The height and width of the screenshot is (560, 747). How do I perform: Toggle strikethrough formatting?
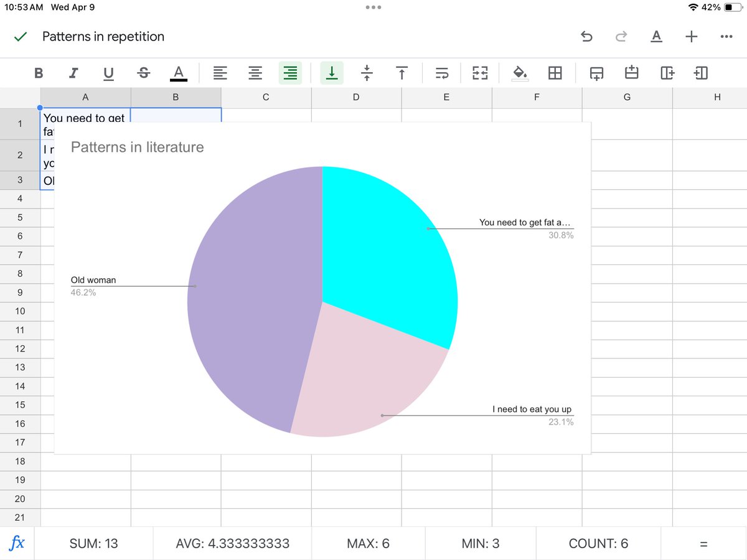[x=143, y=73]
